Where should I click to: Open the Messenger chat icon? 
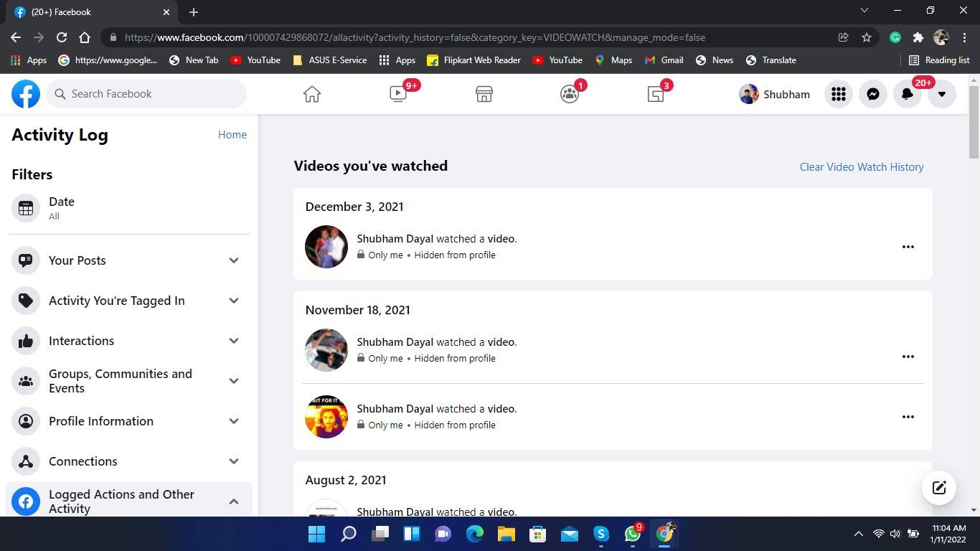(x=872, y=94)
